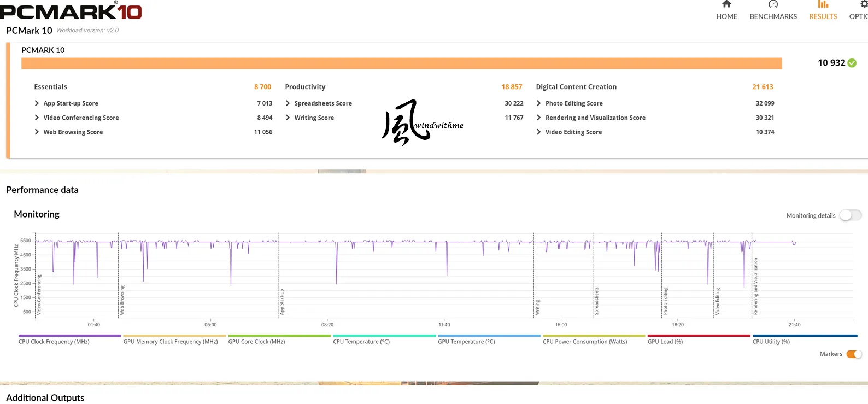Select GPU Core Clock (MHz) legend
Screen dimensions: 868x404
[x=256, y=342]
